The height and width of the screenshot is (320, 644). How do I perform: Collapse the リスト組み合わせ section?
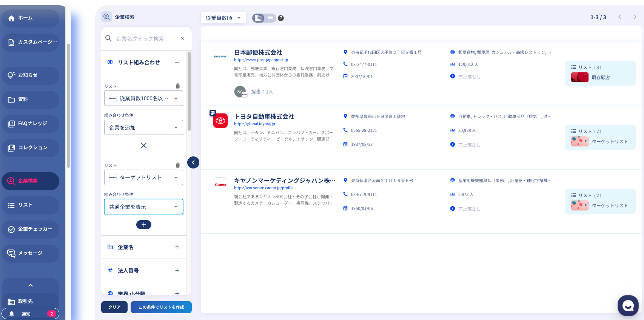click(177, 62)
